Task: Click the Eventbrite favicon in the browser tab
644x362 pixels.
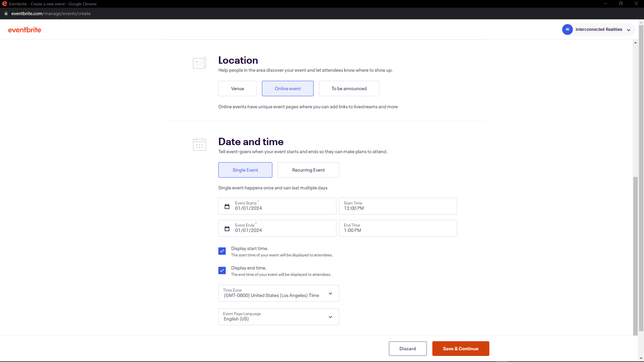Action: (x=4, y=4)
